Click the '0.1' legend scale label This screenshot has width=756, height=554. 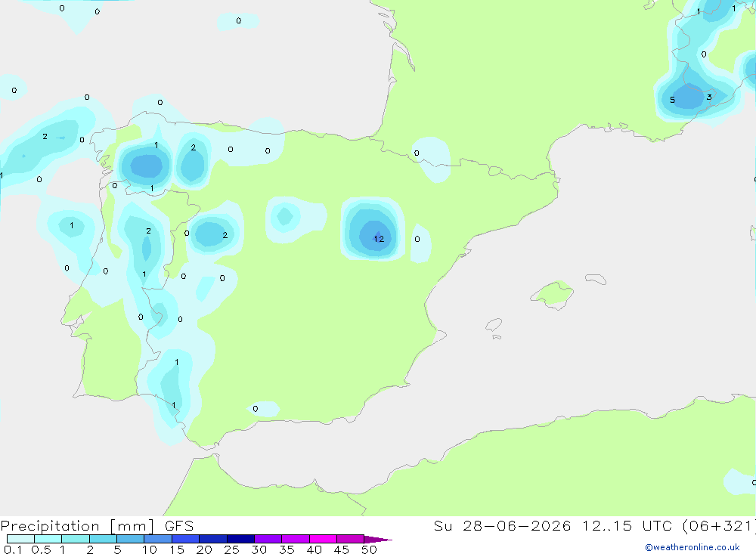(x=13, y=549)
